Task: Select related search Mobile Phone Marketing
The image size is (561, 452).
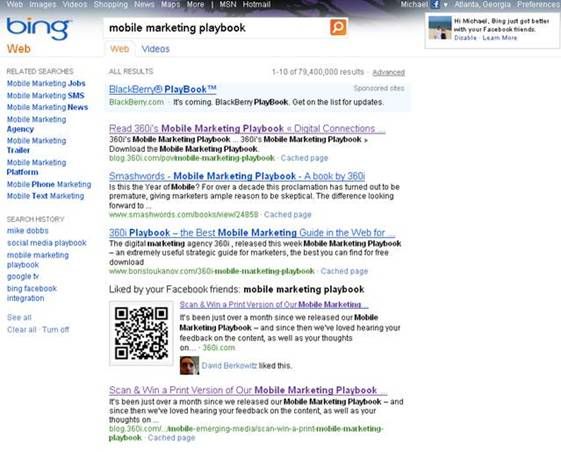Action: pos(49,184)
